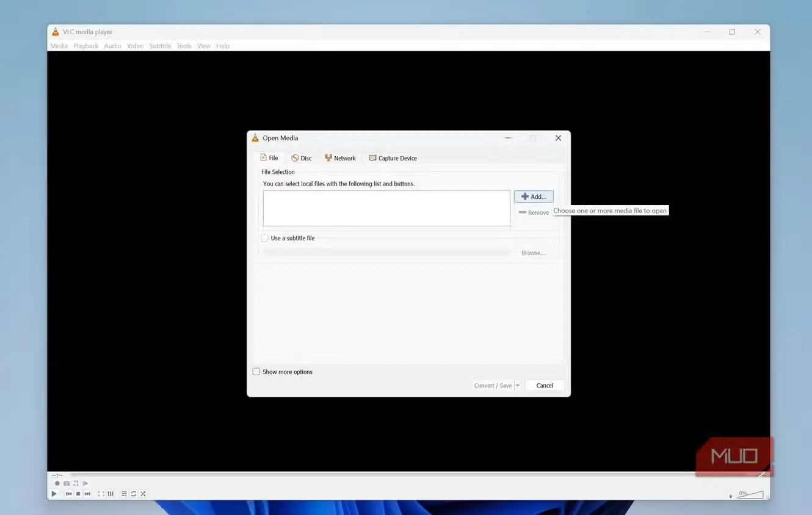This screenshot has width=812, height=515.
Task: Expand the Convert / Save dropdown arrow
Action: (518, 386)
